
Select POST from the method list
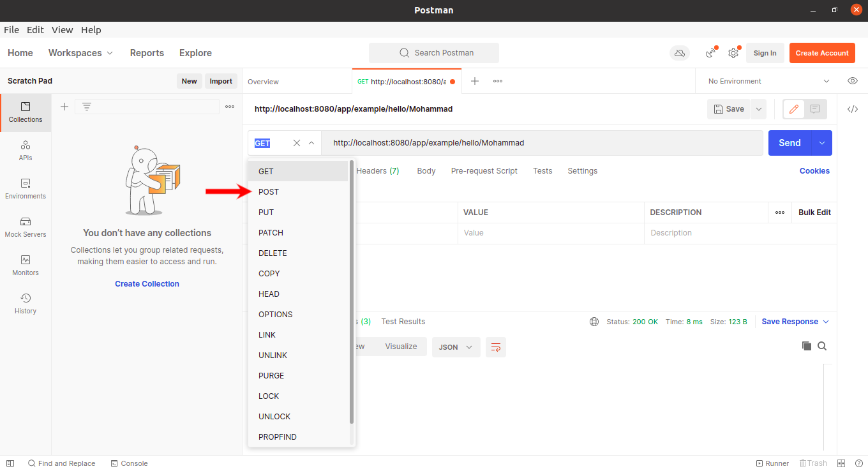pyautogui.click(x=299, y=191)
